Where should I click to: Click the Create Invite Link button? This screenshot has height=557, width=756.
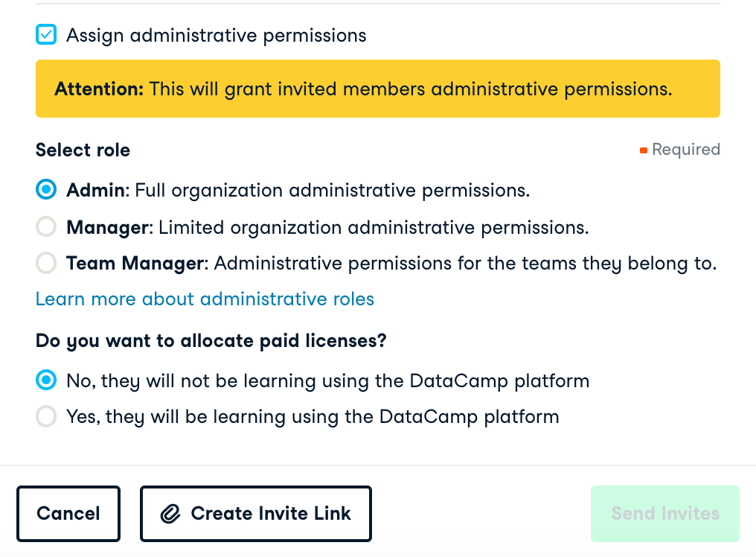point(255,514)
